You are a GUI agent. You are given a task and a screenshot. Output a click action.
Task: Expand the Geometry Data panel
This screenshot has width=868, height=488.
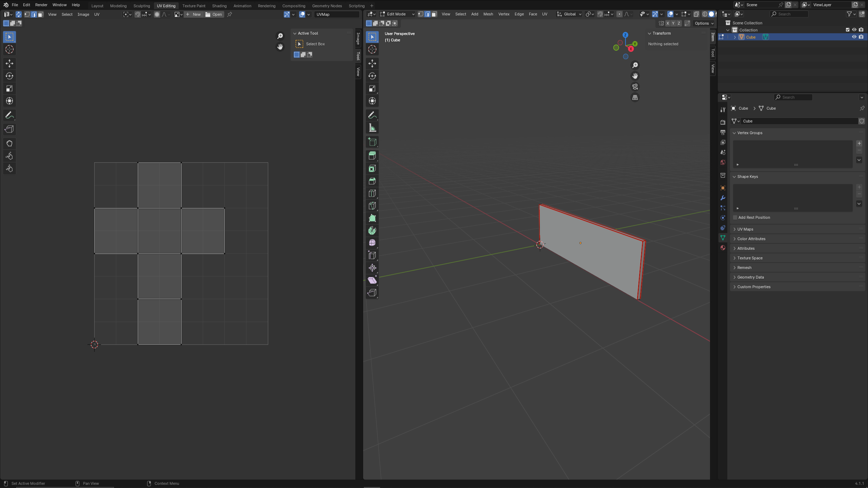750,277
